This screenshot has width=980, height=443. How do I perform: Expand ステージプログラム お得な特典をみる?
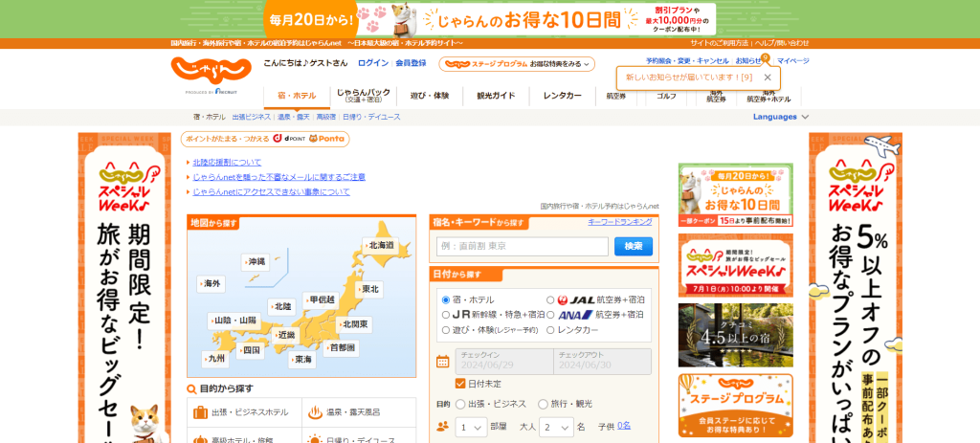(517, 64)
